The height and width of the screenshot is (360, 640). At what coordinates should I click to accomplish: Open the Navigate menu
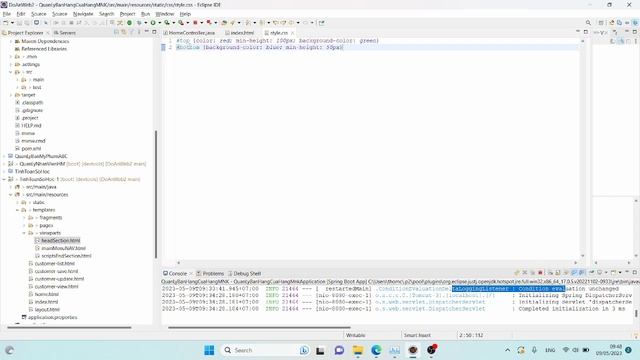(x=83, y=14)
